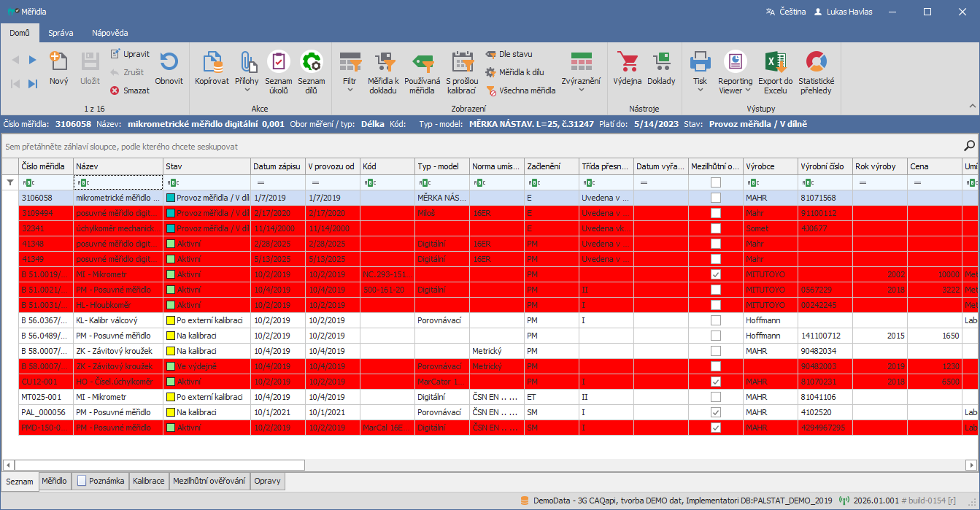Click the Název column filter field
Image resolution: width=980 pixels, height=510 pixels.
[x=117, y=182]
